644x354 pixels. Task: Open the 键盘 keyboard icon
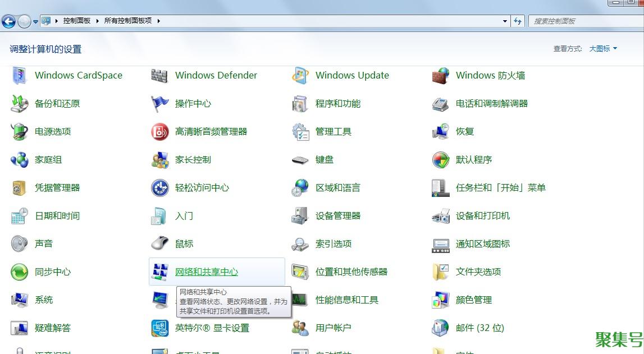[300, 159]
